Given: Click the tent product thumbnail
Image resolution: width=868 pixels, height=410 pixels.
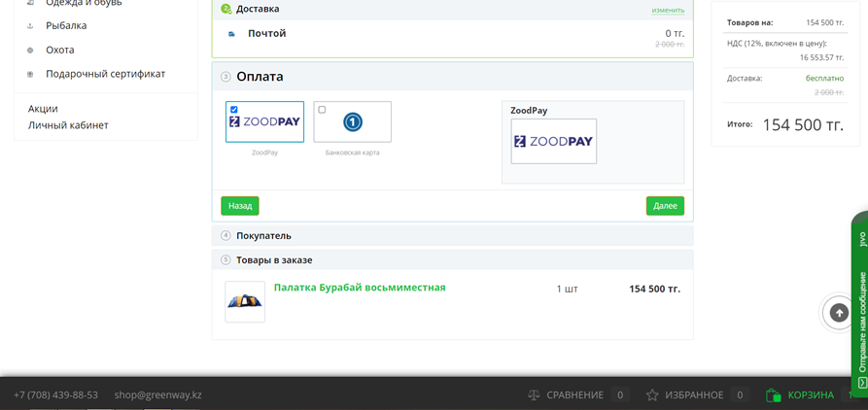Looking at the screenshot, I should [x=245, y=301].
